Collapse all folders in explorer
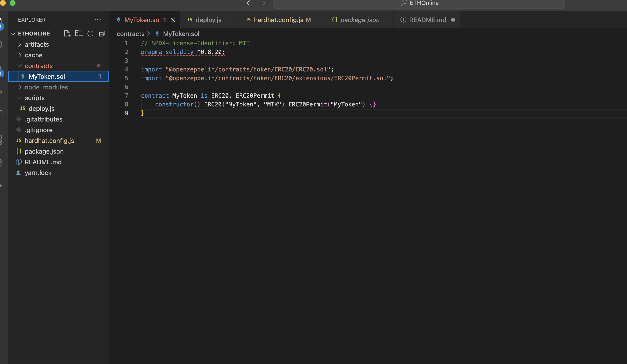The image size is (627, 364). 102,34
